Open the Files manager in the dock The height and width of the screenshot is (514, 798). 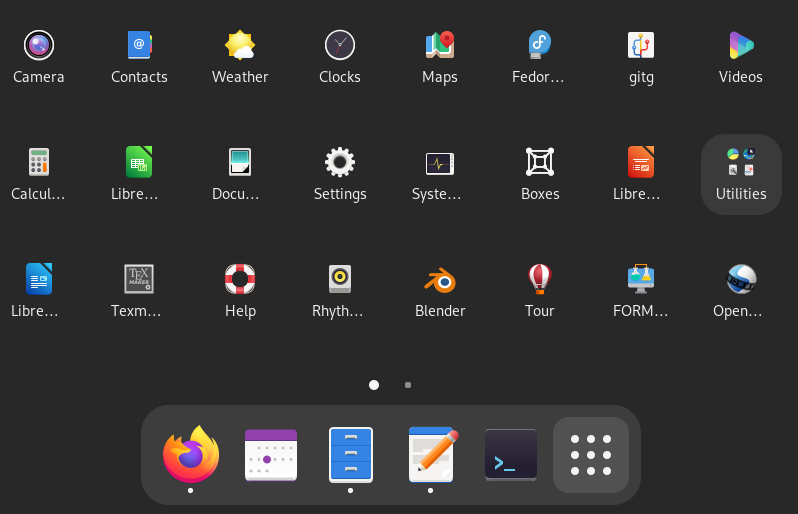pos(351,455)
